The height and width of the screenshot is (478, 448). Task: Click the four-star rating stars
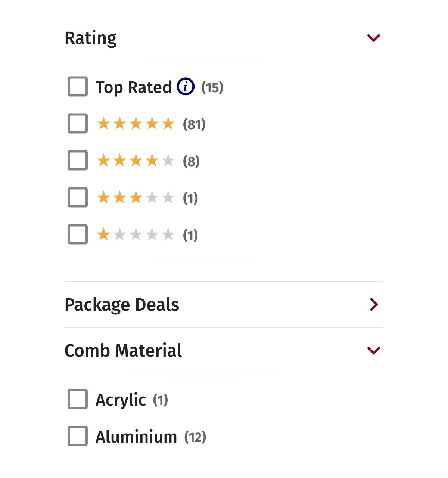(x=136, y=161)
